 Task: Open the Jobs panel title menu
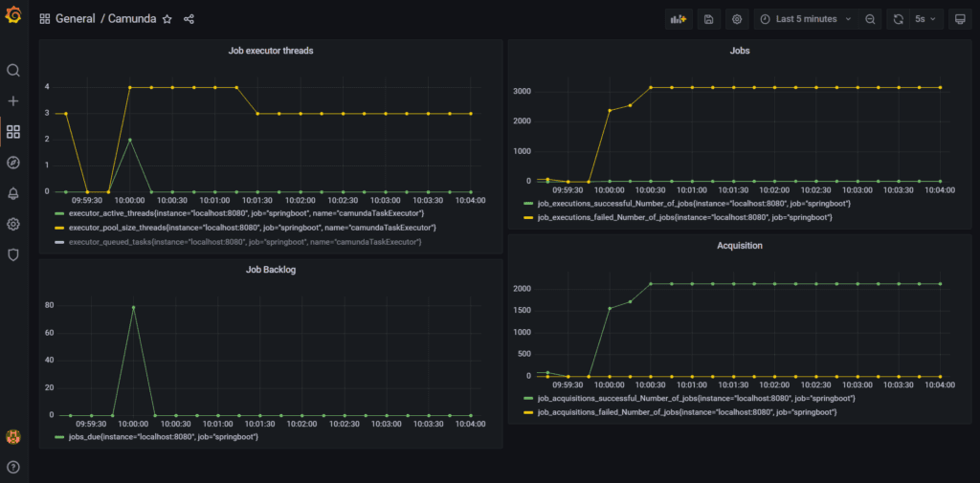(740, 51)
